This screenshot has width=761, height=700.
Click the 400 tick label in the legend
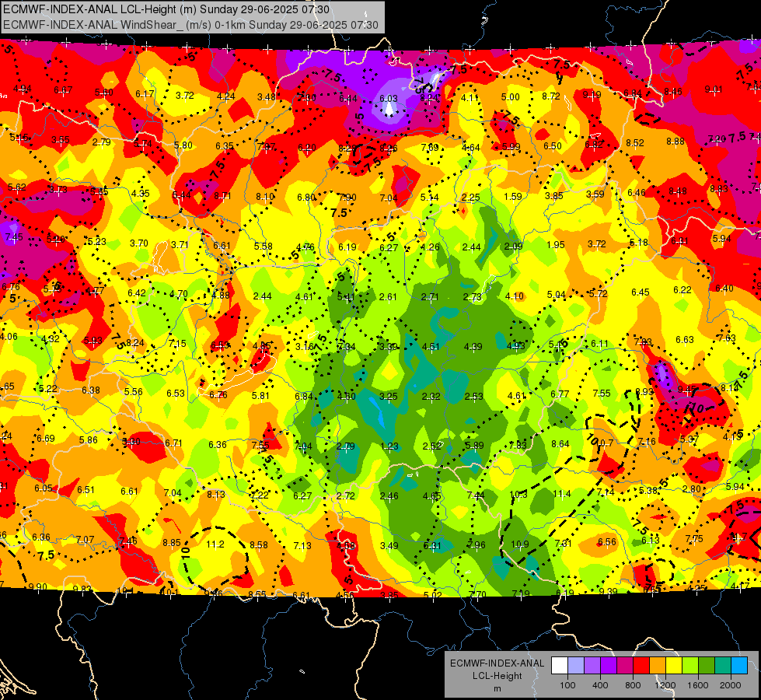click(600, 685)
